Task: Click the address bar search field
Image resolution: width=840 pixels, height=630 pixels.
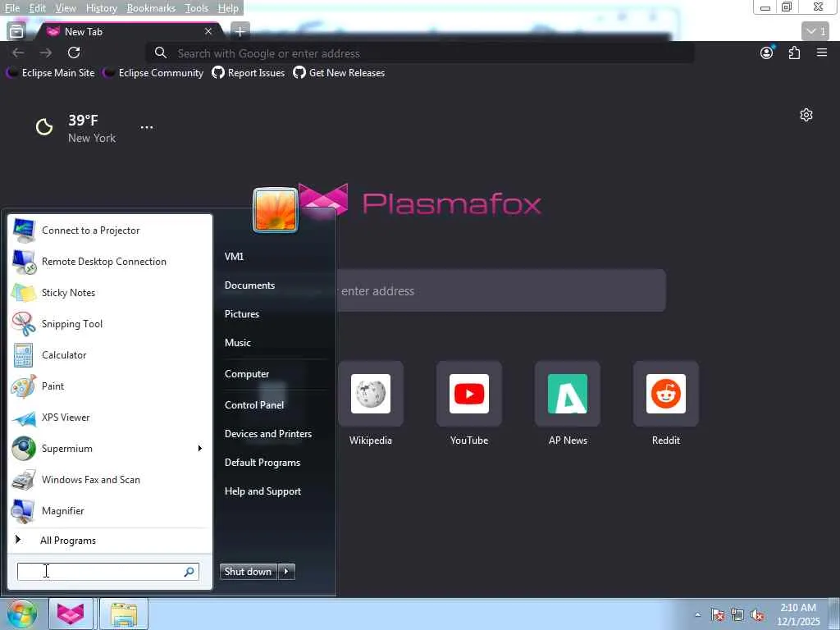Action: tap(420, 53)
